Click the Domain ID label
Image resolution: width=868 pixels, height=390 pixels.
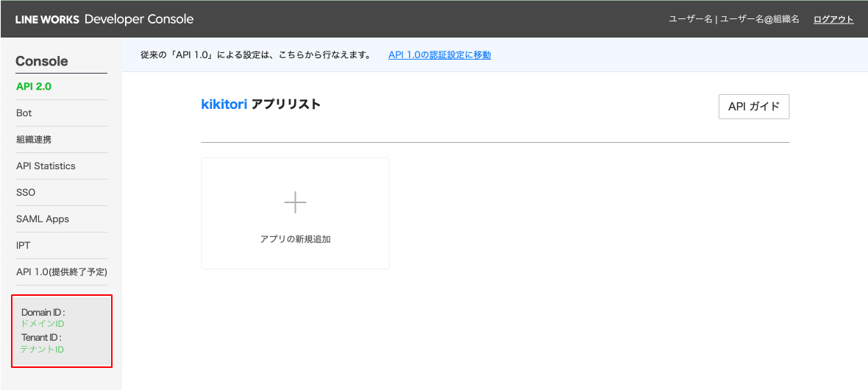point(43,313)
